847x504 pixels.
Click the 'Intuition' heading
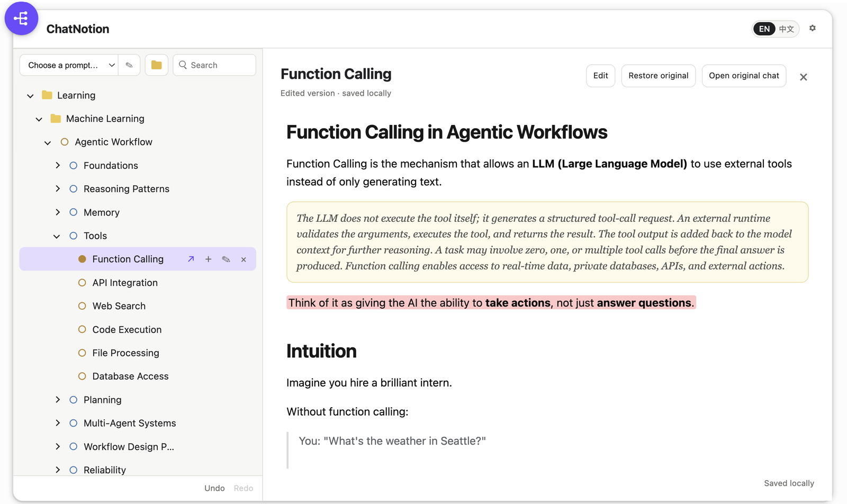[x=321, y=351]
